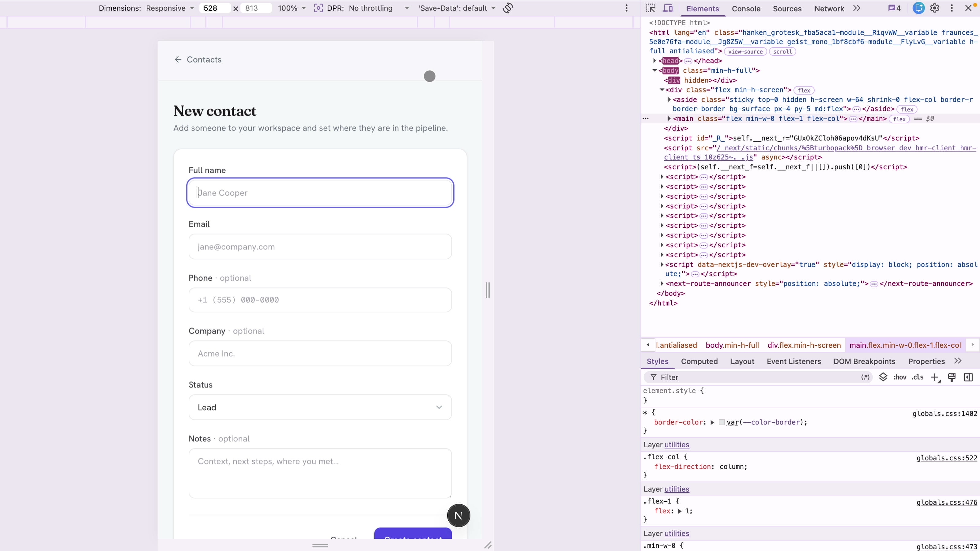This screenshot has width=980, height=551.
Task: Expand the main element node
Action: coord(669,119)
